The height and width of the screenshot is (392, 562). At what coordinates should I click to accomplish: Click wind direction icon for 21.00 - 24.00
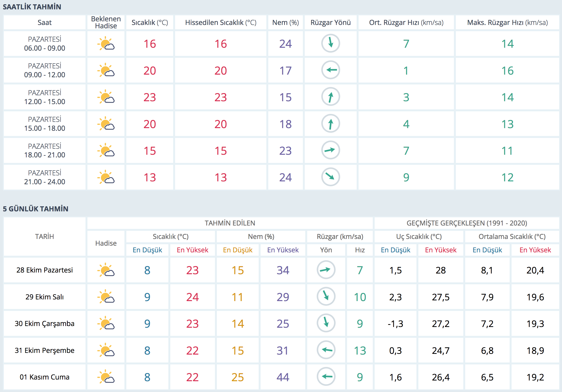330,177
